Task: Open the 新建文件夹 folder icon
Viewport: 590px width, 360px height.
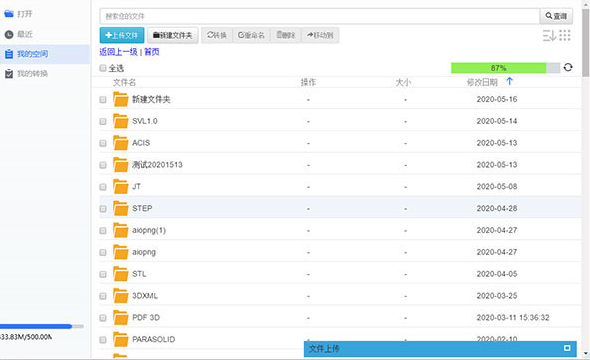Action: tap(121, 99)
